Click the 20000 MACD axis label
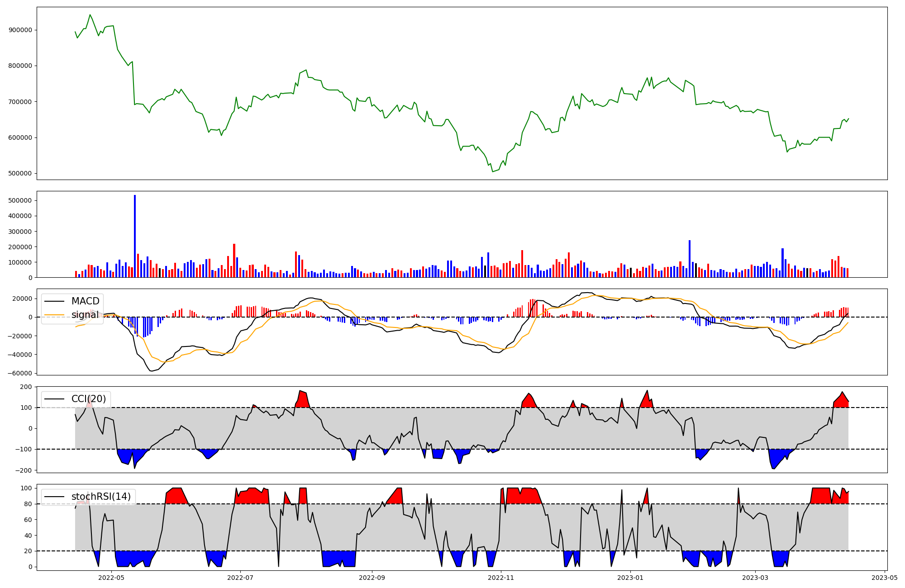 pyautogui.click(x=22, y=299)
